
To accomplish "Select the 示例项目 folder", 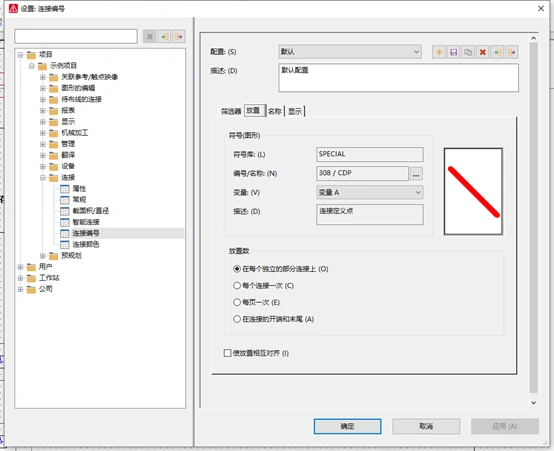I will point(63,66).
